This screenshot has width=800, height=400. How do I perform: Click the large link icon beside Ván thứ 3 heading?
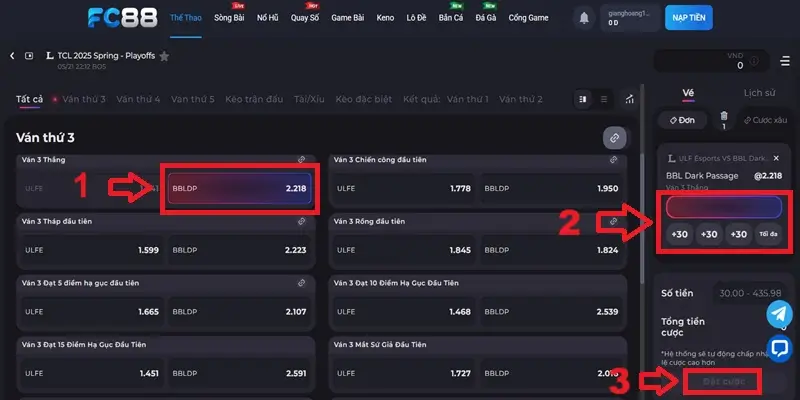[x=615, y=138]
